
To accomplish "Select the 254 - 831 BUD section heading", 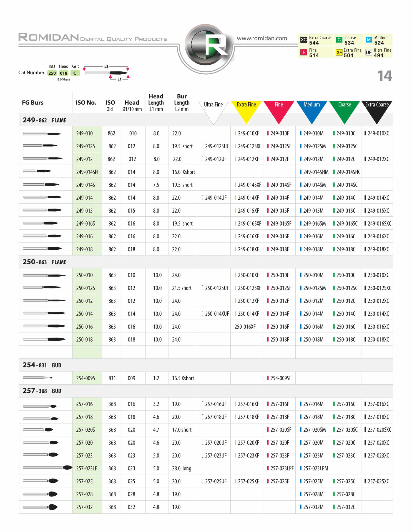I will coord(42,365).
